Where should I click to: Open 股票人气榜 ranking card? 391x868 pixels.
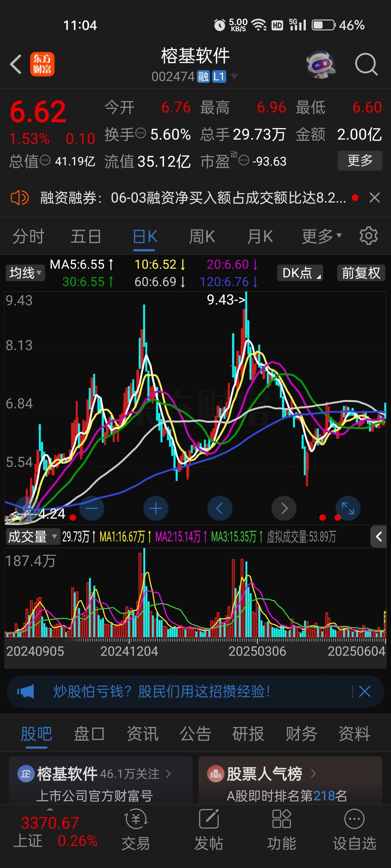click(290, 780)
